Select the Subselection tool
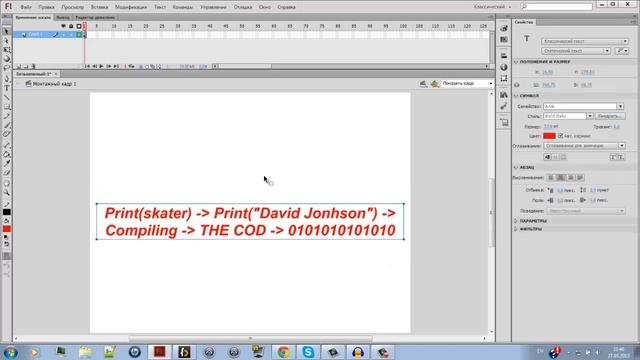The width and height of the screenshot is (640, 360). point(6,40)
